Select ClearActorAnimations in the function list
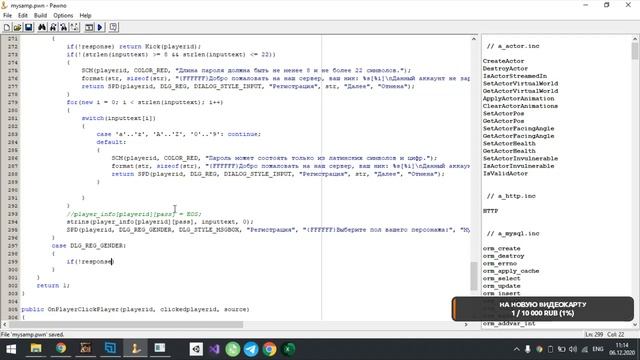The image size is (640, 360). click(x=520, y=106)
